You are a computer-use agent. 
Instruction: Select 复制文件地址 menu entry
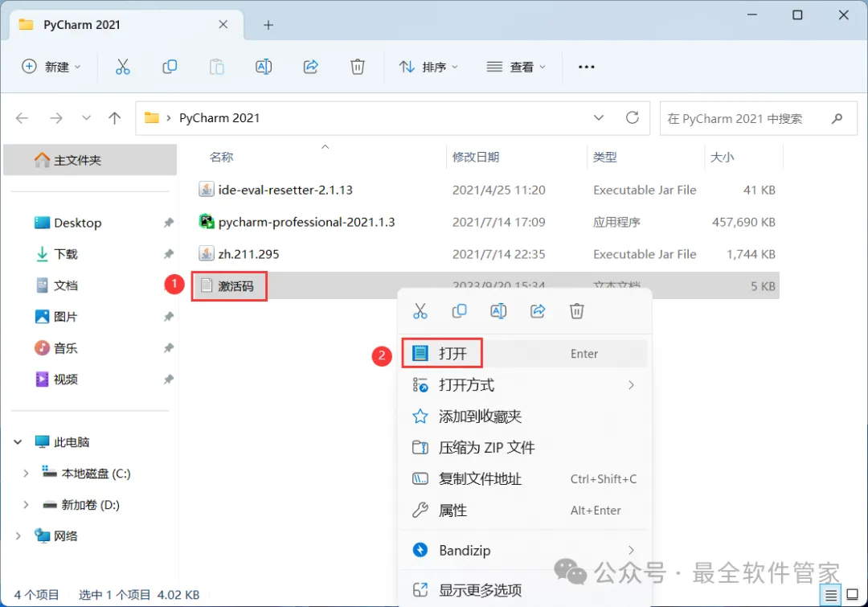(x=524, y=479)
